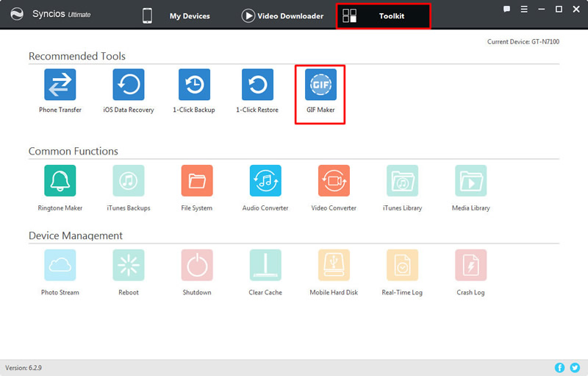Select the Reboot device option

pos(129,265)
